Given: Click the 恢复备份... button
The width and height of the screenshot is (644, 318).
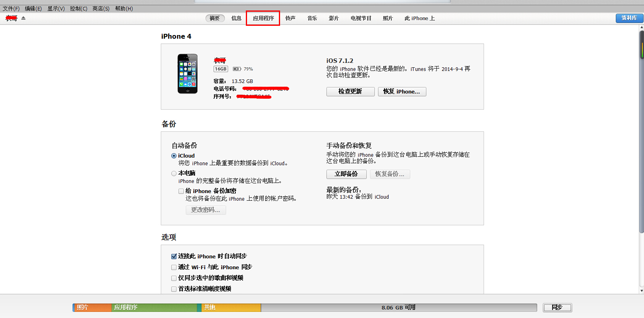Looking at the screenshot, I should pos(390,174).
